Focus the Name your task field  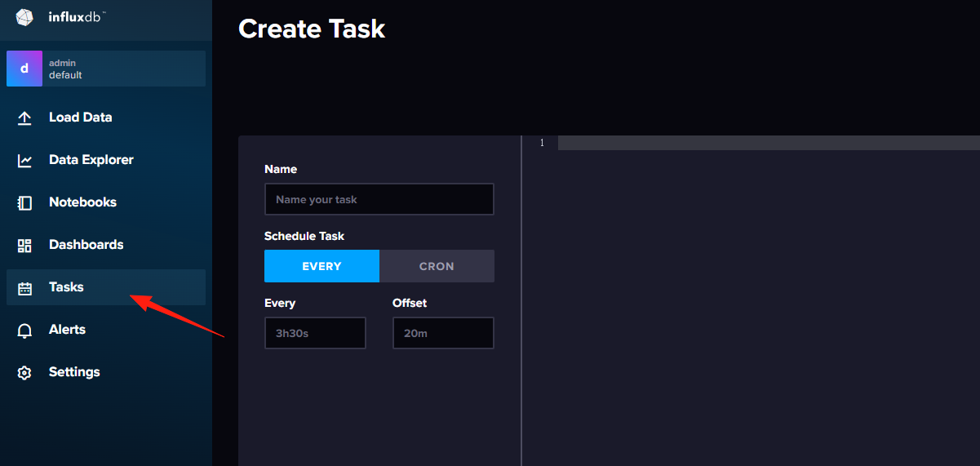click(x=379, y=199)
